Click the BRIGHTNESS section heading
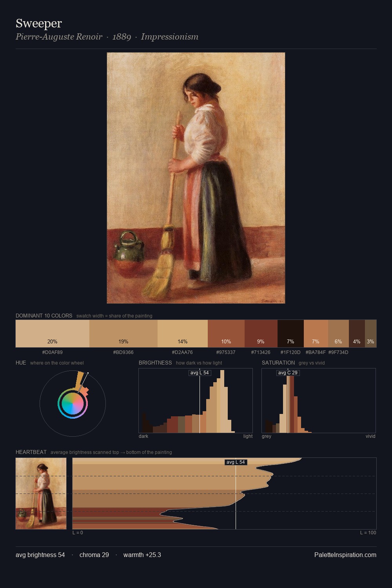This screenshot has height=588, width=392. click(x=155, y=363)
